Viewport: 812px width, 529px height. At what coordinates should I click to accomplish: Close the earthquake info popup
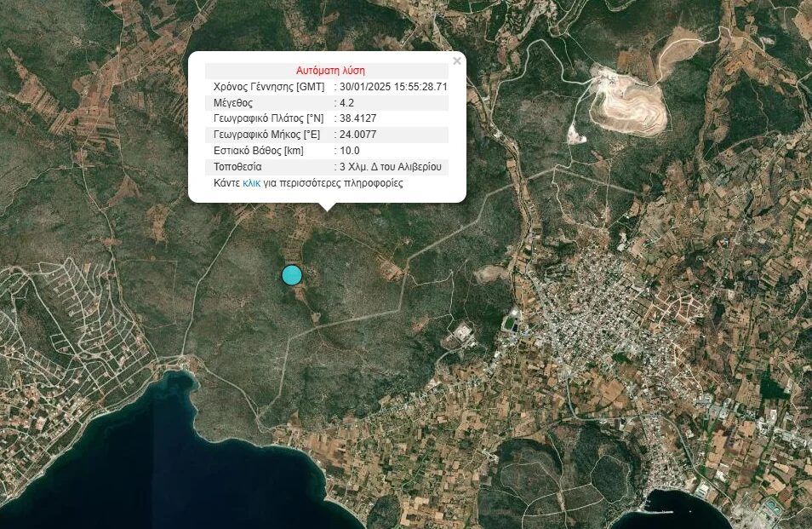tap(457, 61)
